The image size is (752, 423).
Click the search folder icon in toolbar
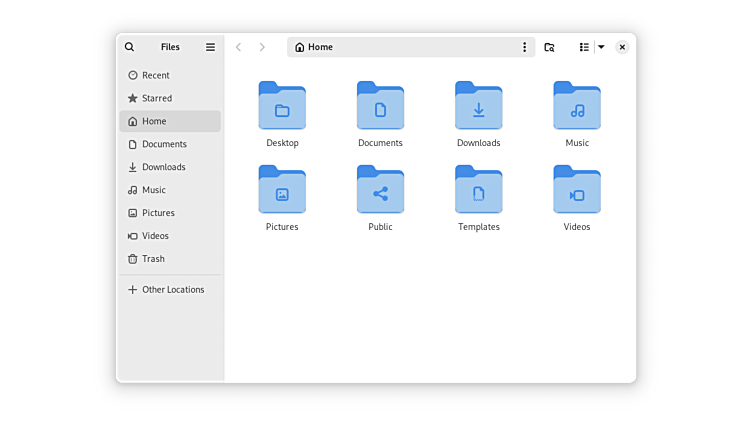(549, 47)
